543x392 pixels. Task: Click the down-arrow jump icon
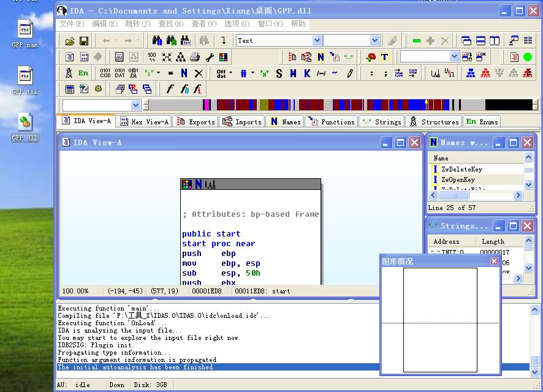pos(224,41)
